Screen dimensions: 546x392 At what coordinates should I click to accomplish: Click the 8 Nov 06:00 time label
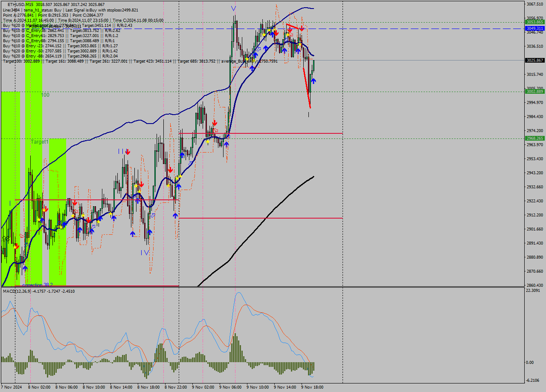tap(66, 387)
